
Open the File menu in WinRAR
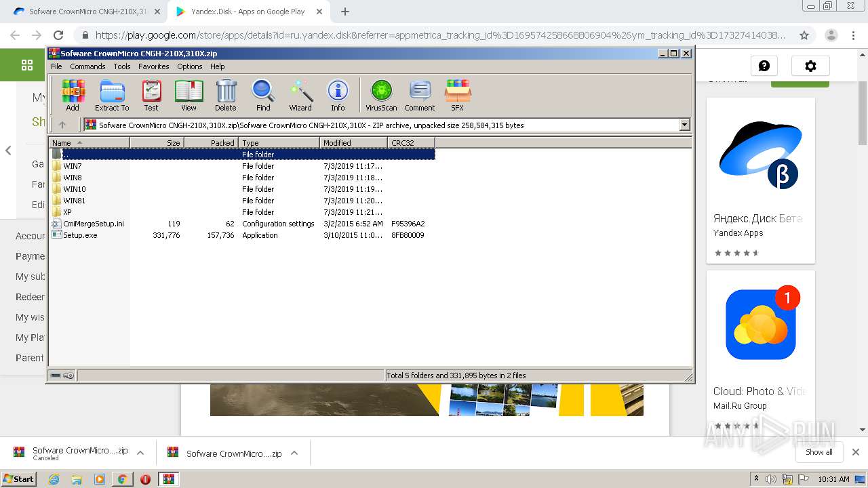[56, 66]
